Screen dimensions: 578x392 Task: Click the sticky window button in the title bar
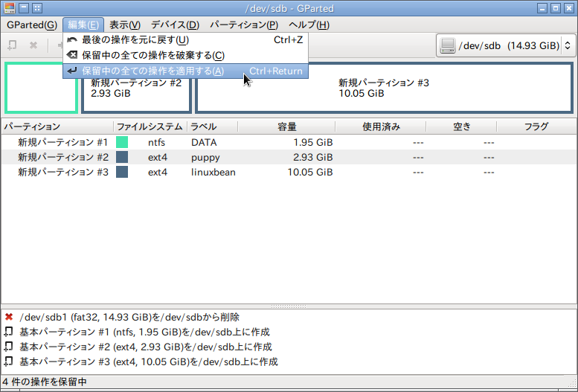point(37,8)
